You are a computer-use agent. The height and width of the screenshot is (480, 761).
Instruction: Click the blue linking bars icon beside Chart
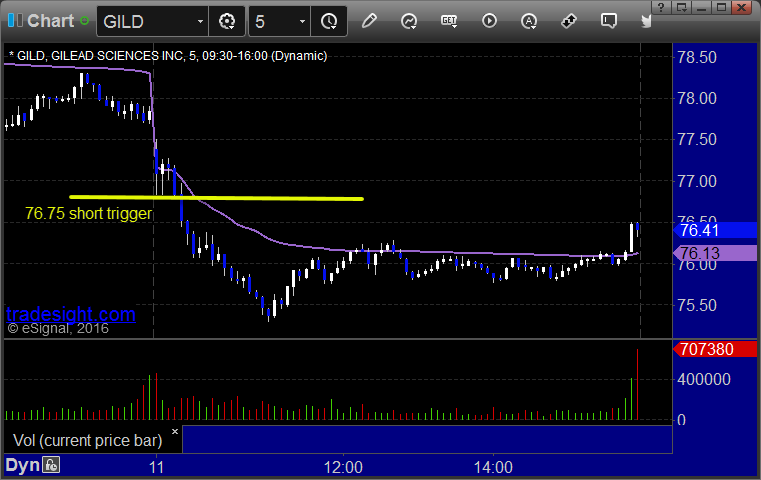click(15, 21)
